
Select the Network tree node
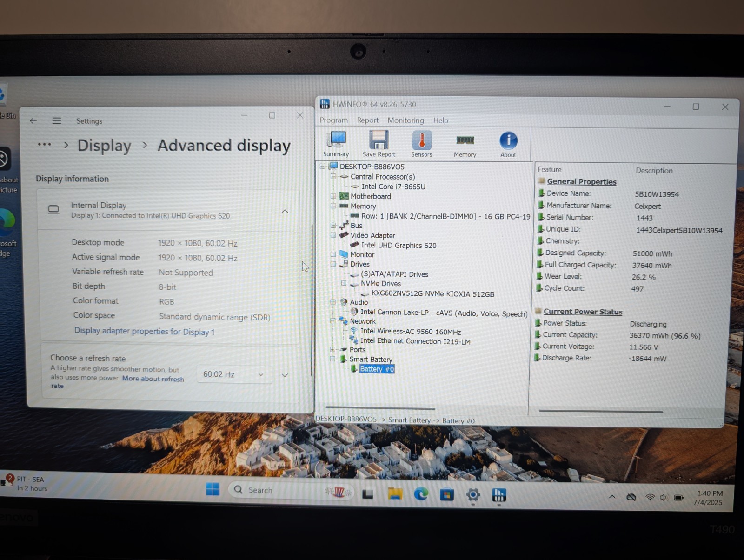363,321
